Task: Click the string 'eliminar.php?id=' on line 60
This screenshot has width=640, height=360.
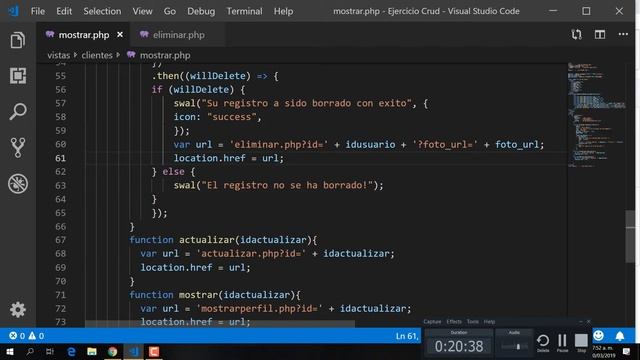Action: [279, 144]
